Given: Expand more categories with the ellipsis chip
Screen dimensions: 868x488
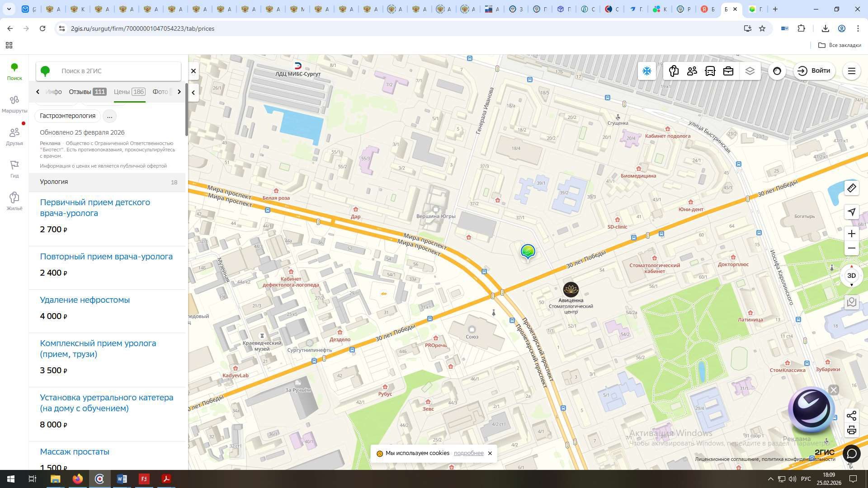Looking at the screenshot, I should [109, 116].
